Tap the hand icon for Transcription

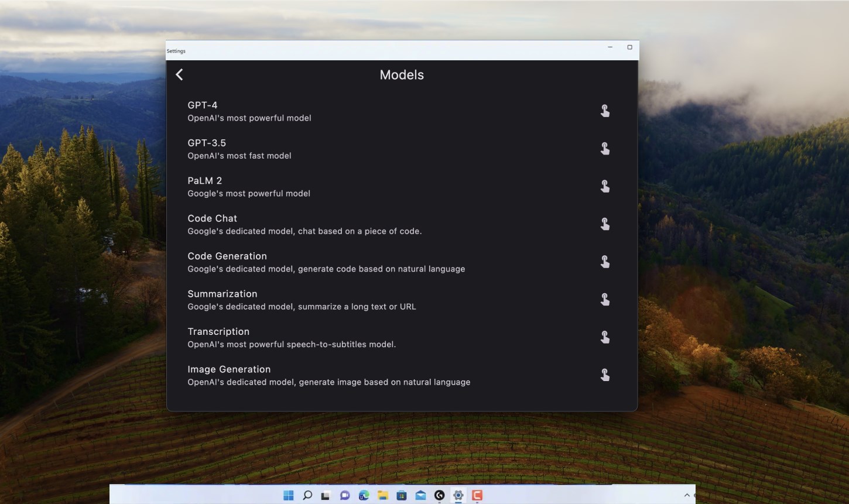point(605,337)
